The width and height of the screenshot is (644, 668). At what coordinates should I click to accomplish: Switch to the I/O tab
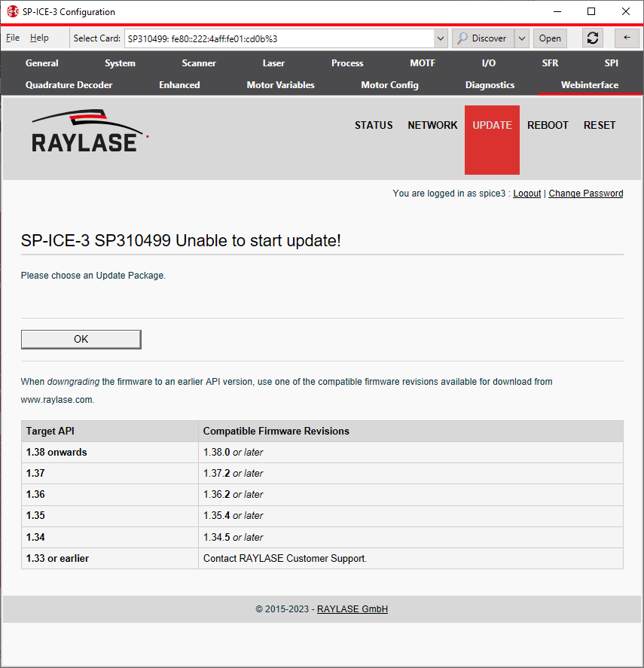click(489, 63)
